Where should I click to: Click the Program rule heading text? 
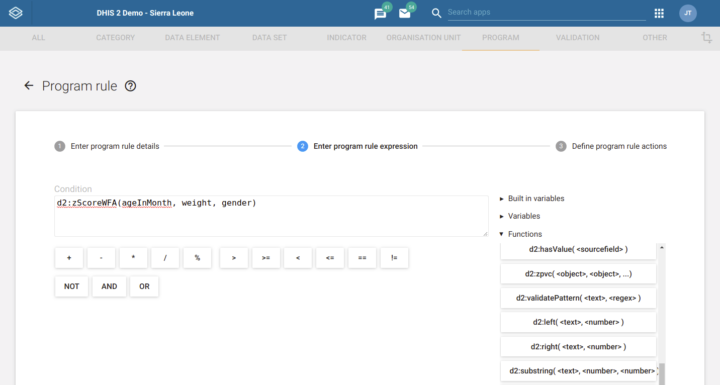point(79,86)
